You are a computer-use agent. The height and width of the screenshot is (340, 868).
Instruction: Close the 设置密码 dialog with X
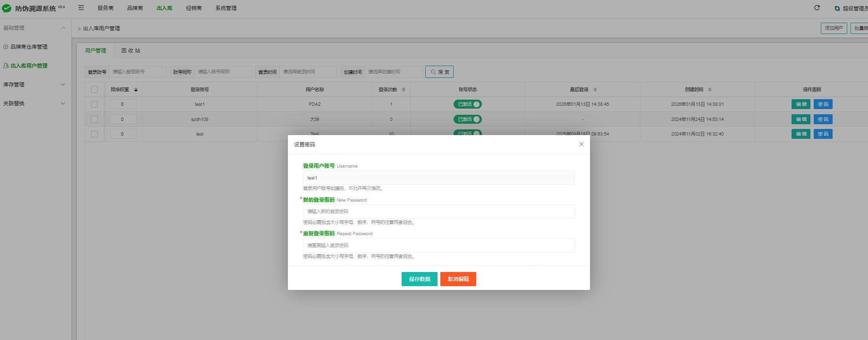click(x=581, y=144)
